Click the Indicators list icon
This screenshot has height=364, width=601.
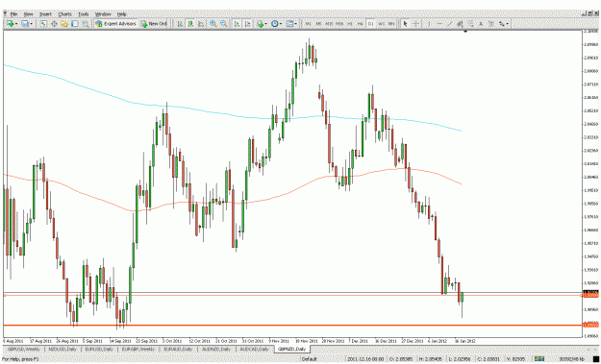tap(260, 24)
